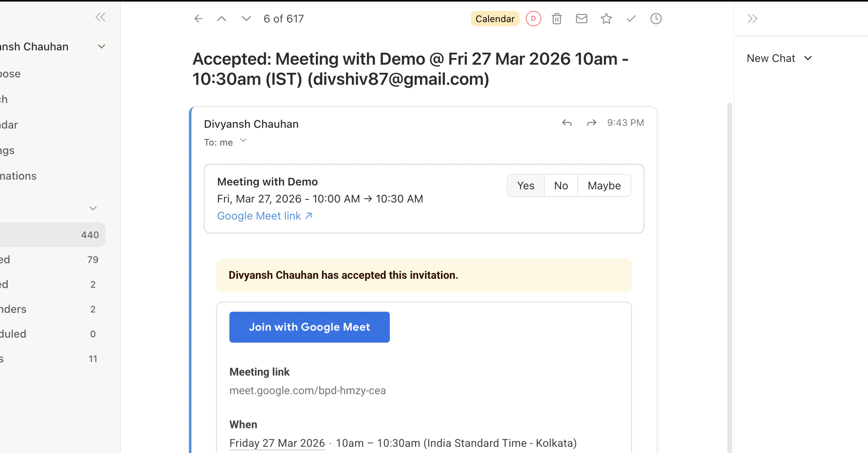
Task: Collapse the left sidebar with double-chevron icon
Action: [x=100, y=17]
